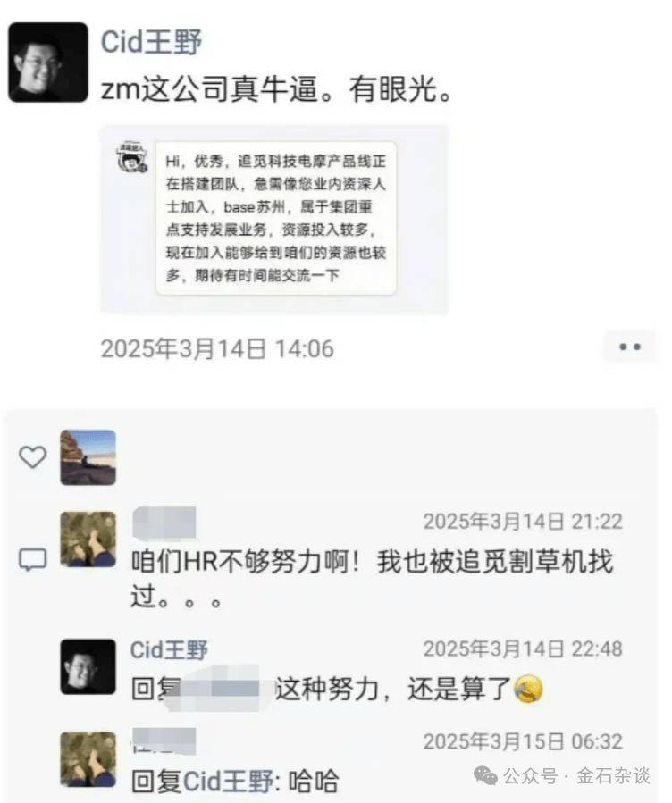The width and height of the screenshot is (672, 803).
Task: Open the last commenter's camouflage avatar
Action: tap(88, 759)
